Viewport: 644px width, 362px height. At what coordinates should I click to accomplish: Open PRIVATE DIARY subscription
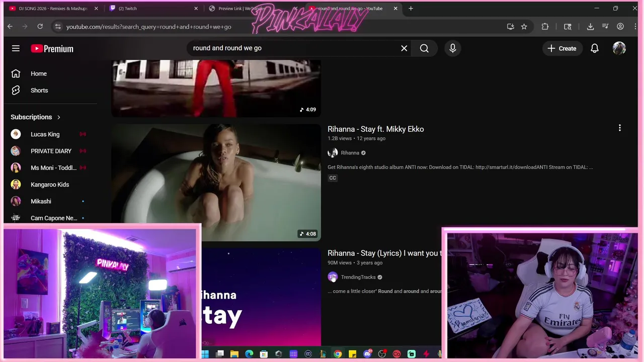pos(50,151)
